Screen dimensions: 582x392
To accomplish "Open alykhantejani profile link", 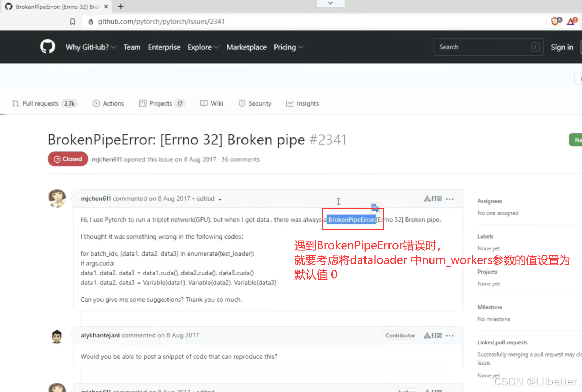I will (100, 335).
